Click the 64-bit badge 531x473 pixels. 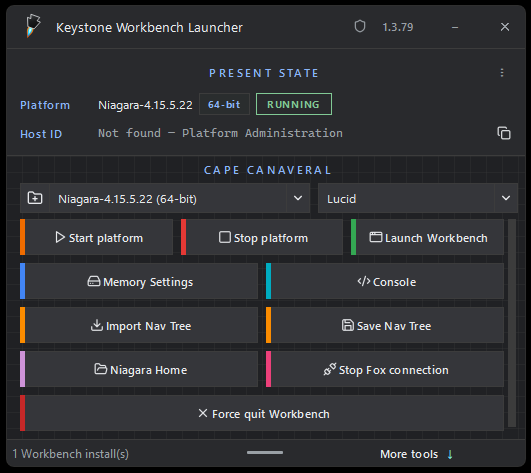[224, 104]
